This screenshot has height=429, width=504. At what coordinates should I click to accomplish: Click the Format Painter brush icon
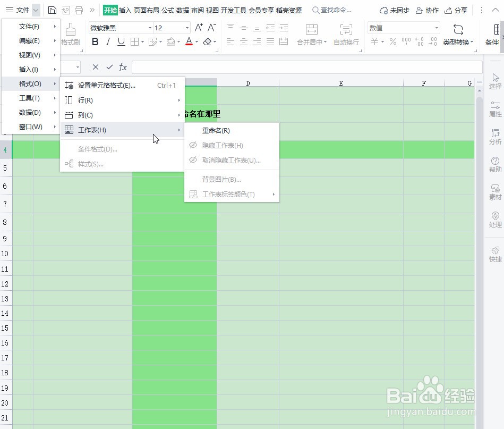coord(71,30)
